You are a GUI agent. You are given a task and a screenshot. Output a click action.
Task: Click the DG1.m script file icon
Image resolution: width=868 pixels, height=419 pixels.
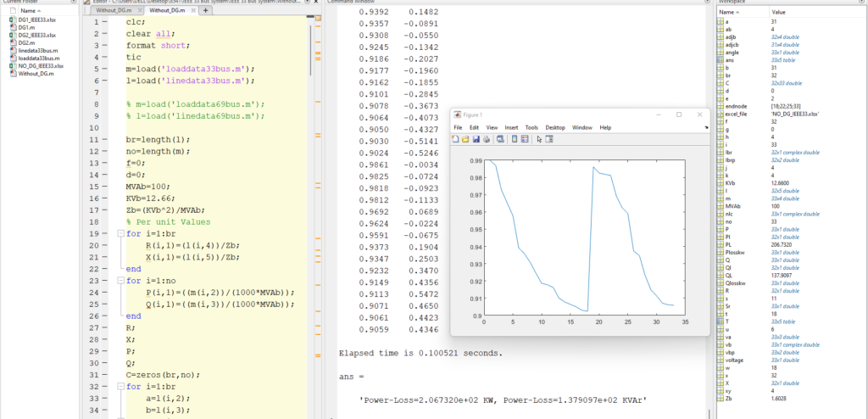(x=14, y=27)
